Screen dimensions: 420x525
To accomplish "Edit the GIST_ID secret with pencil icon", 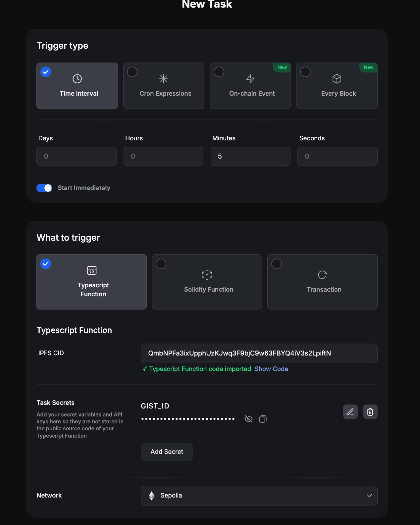I will coord(350,412).
